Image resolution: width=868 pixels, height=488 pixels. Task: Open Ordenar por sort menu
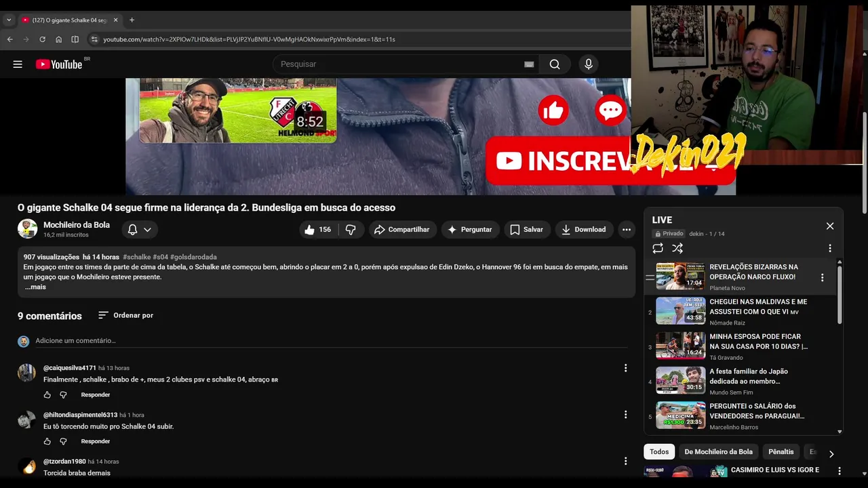pos(125,315)
